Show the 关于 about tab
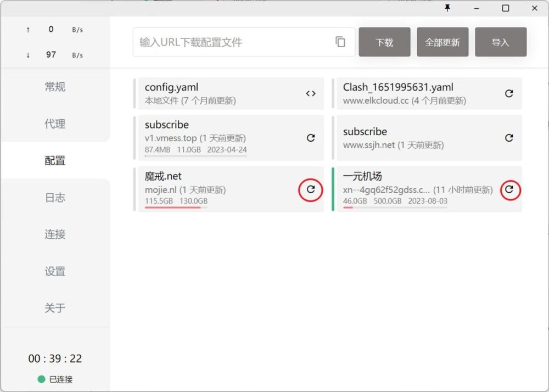The image size is (549, 392). coord(55,308)
